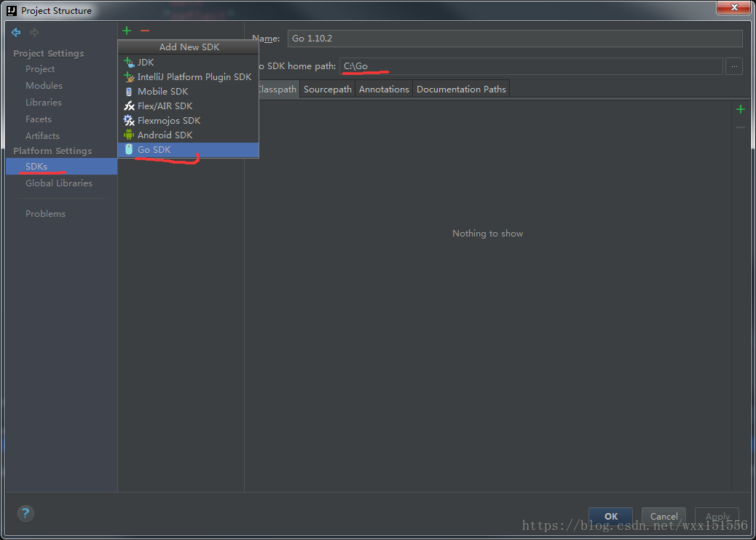Click the JDK icon in Add New SDK
Screen dimensions: 756x540
[129, 62]
